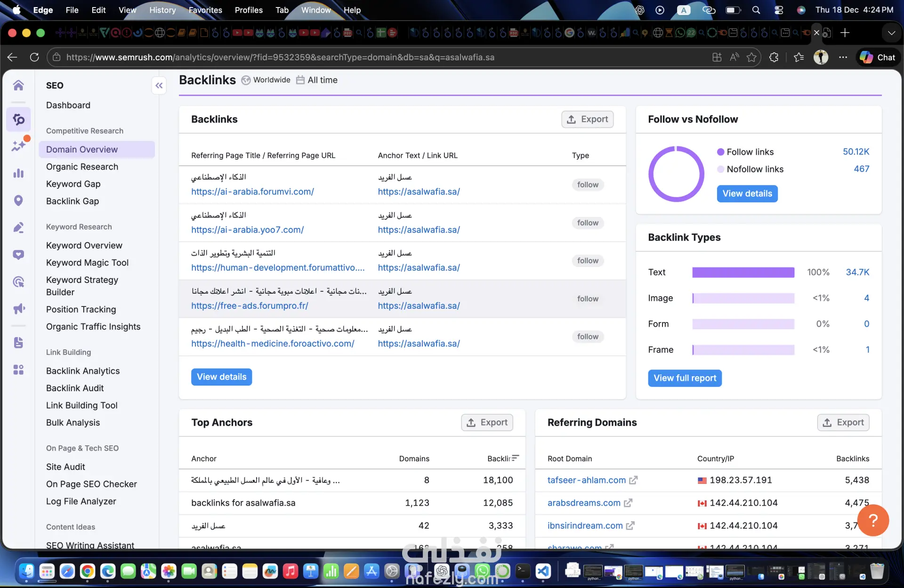Click the bar chart traffic icon in sidebar
Image resolution: width=904 pixels, height=588 pixels.
[18, 173]
